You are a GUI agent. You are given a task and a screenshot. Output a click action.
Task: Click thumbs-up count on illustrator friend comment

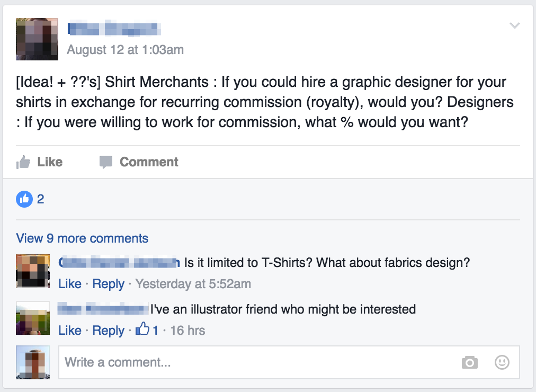click(148, 331)
